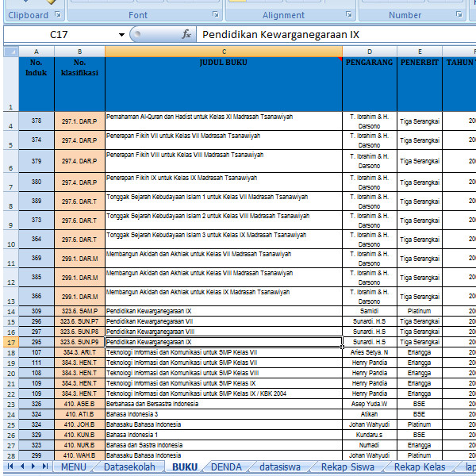The height and width of the screenshot is (476, 476).
Task: Open the datasiswa sheet tab
Action: tap(280, 467)
